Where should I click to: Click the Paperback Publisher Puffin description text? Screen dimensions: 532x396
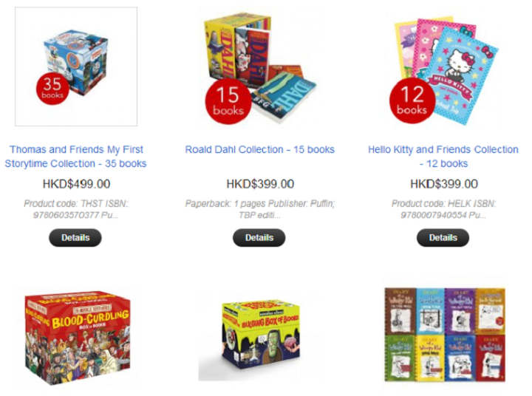[260, 209]
